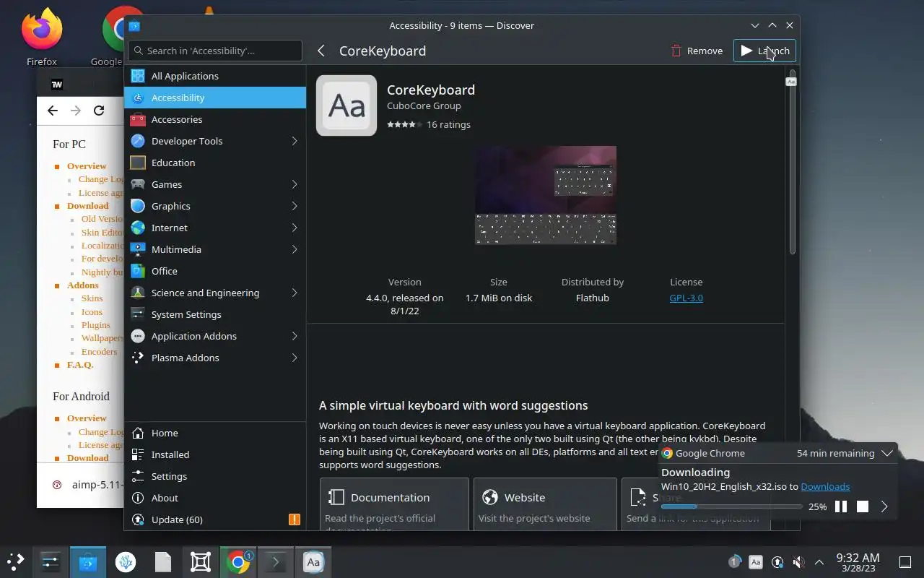Viewport: 924px width, 578px height.
Task: Open All Applications category
Action: (x=215, y=76)
